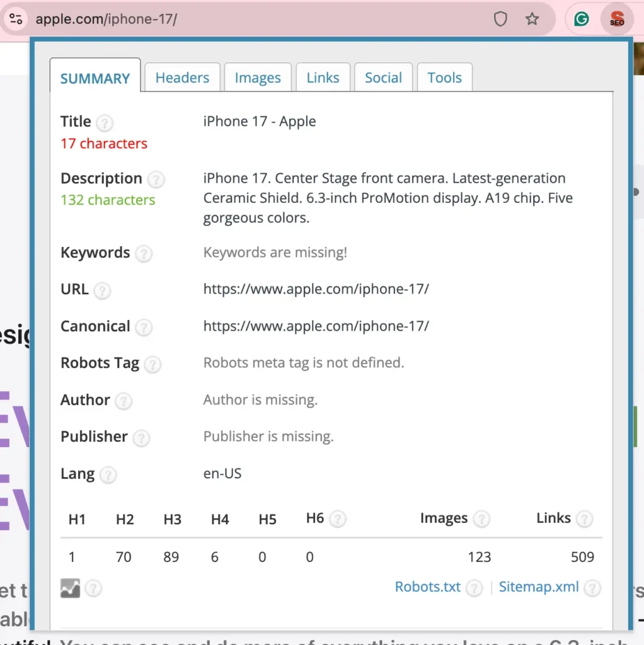The image size is (644, 645).
Task: Click the shield tracking protection icon
Action: click(500, 19)
